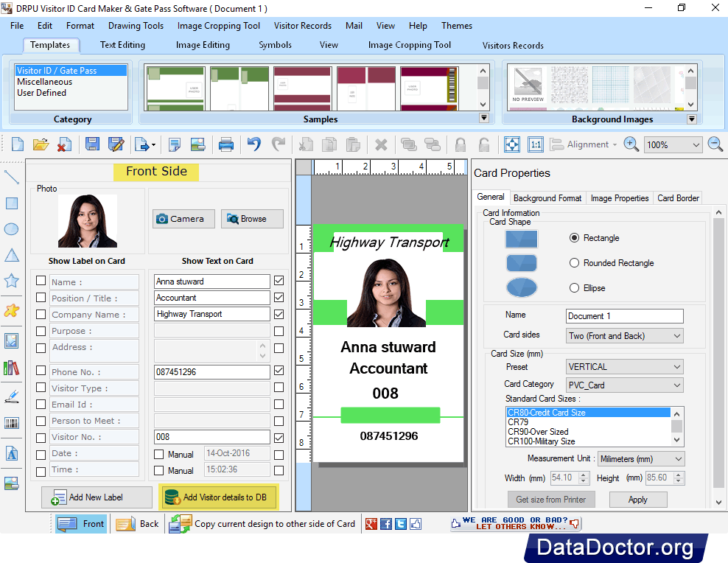728x563 pixels.
Task: Click Add Visitor details to DB
Action: (x=218, y=497)
